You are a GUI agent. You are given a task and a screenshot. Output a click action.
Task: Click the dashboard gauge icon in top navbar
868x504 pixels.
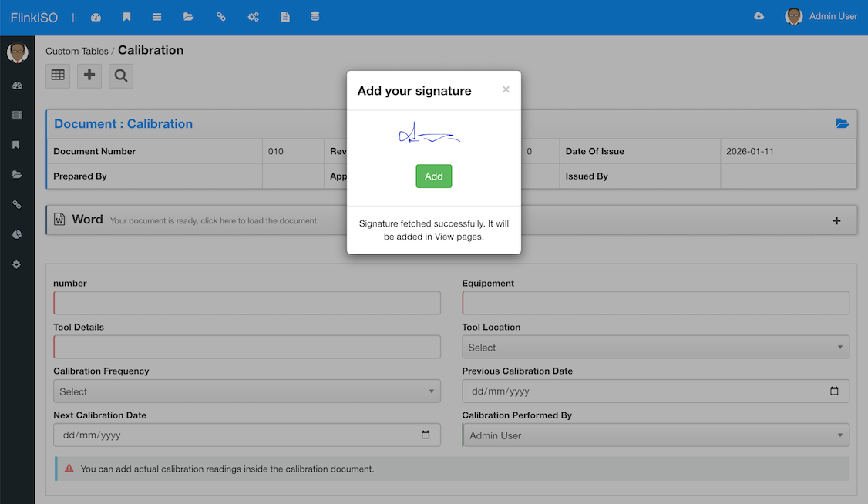96,17
